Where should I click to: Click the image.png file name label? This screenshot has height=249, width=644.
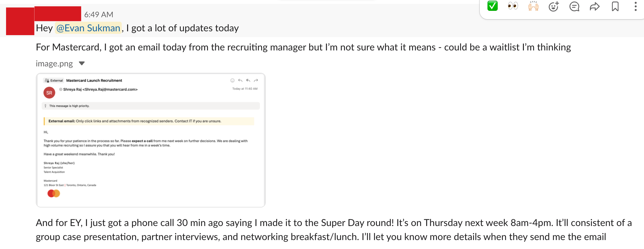(x=54, y=64)
